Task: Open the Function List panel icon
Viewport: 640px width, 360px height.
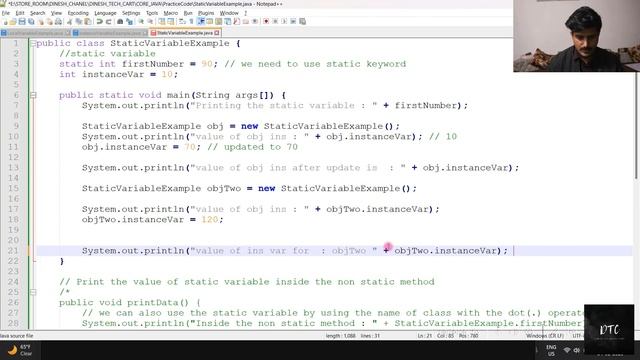Action: click(237, 21)
